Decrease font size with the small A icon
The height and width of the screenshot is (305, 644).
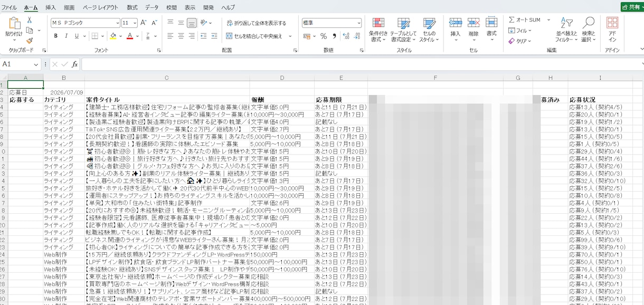pos(154,23)
